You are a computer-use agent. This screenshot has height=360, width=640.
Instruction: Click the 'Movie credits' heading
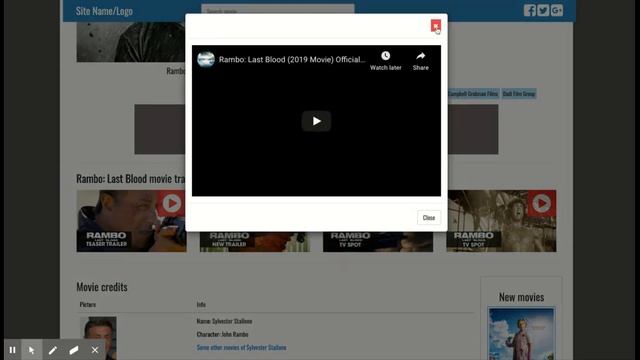102,287
